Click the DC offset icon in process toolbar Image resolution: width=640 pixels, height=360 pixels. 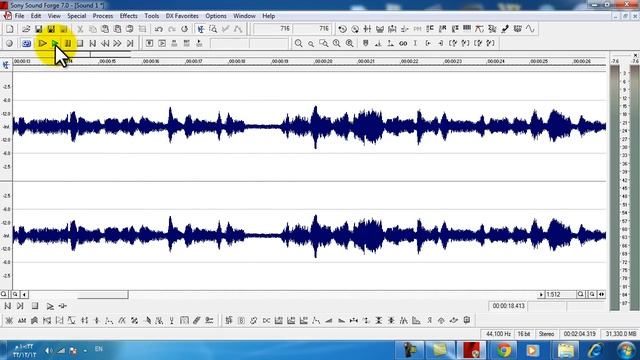[266, 320]
